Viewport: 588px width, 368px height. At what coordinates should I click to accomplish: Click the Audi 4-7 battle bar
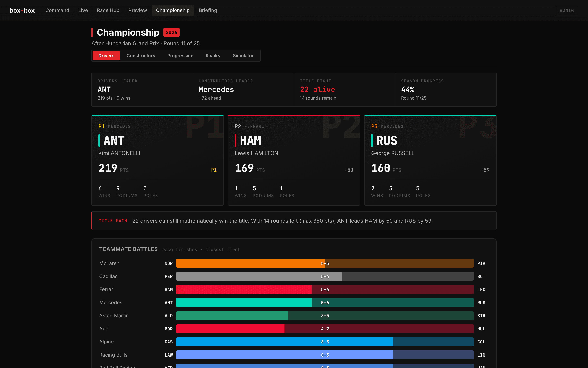coord(325,329)
